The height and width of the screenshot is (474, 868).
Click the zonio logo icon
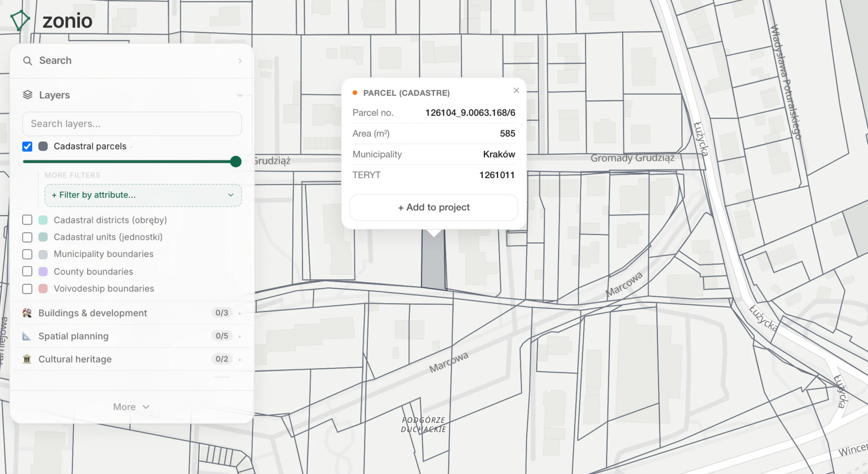tap(20, 20)
